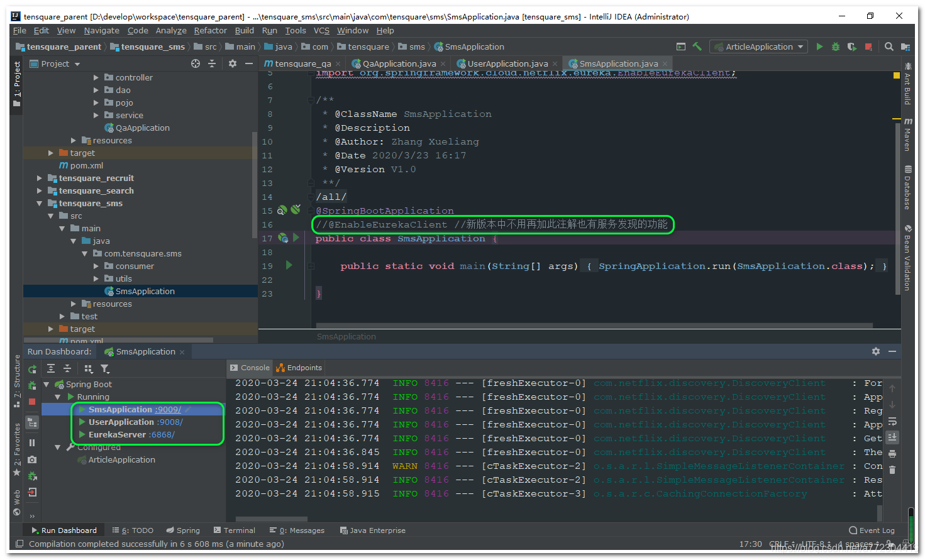The width and height of the screenshot is (925, 560).
Task: Click run gutter arrow on line 19
Action: (289, 265)
